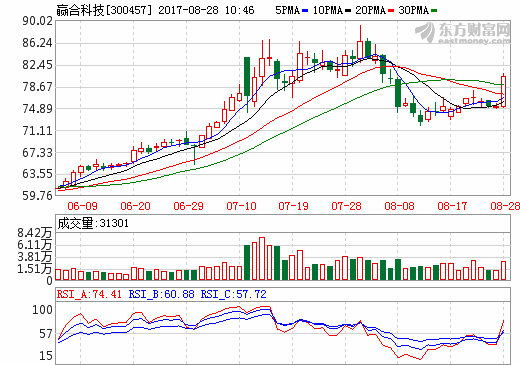
Task: Click the red 20PMA legend color marker
Action: click(x=391, y=11)
